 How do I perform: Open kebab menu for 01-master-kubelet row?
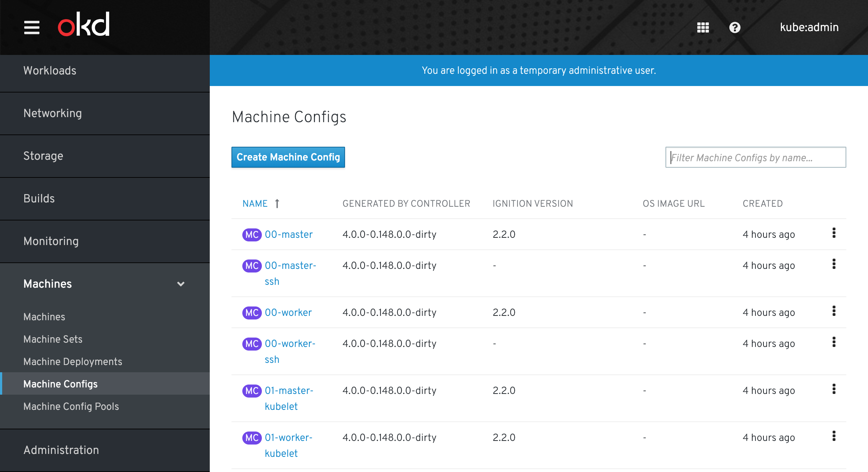coord(834,389)
